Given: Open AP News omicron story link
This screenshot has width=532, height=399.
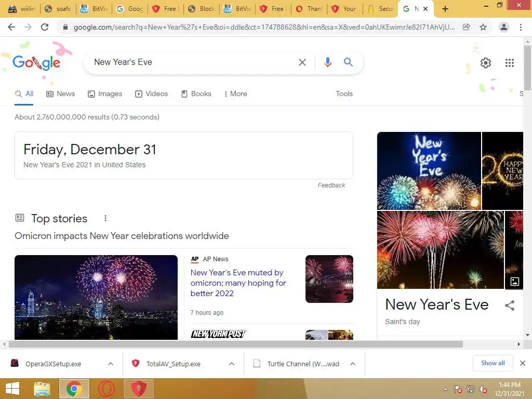Looking at the screenshot, I should tap(238, 283).
